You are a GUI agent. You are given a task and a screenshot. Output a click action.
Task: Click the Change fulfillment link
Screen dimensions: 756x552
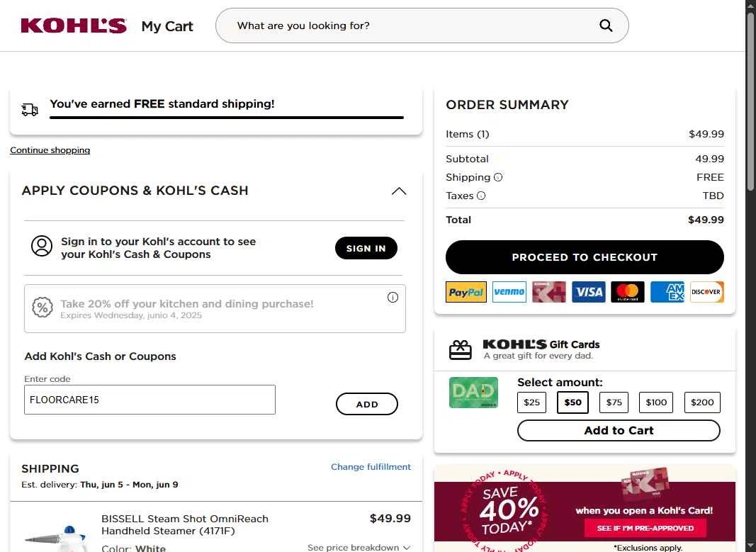pos(371,467)
